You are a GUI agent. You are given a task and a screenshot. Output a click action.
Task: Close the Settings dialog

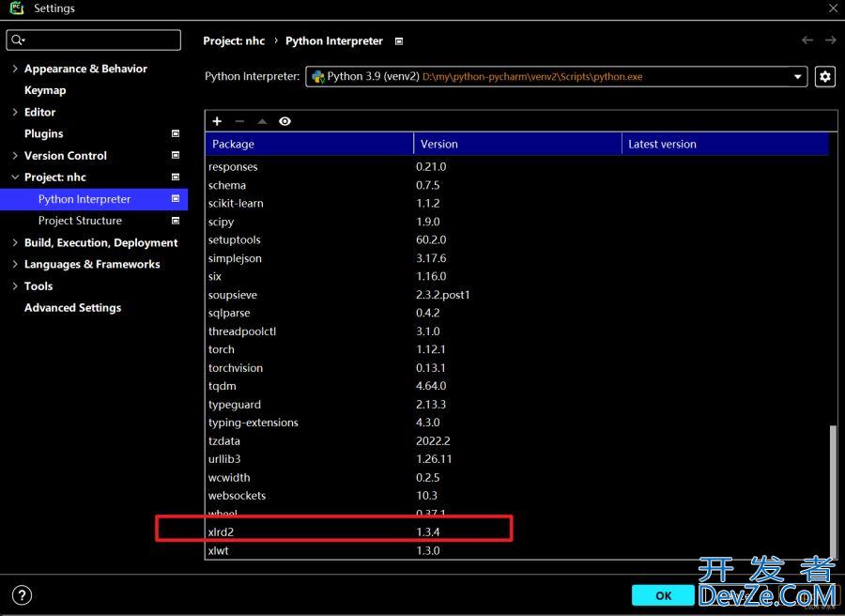(833, 8)
